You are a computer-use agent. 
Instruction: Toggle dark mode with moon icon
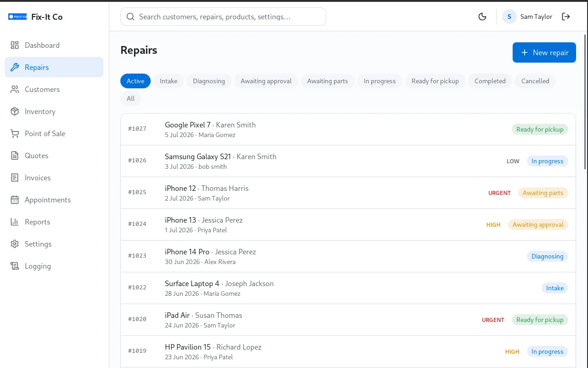click(x=482, y=17)
